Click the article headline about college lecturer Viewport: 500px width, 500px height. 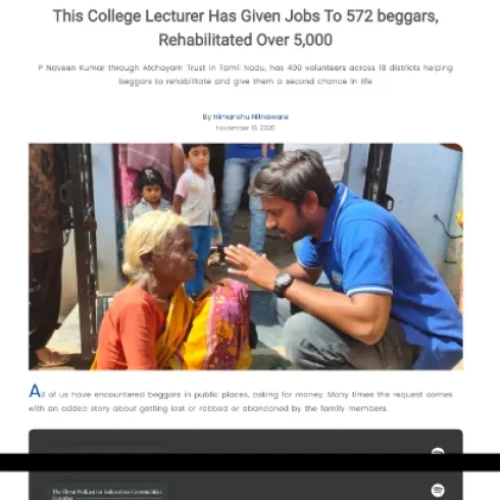tap(246, 28)
